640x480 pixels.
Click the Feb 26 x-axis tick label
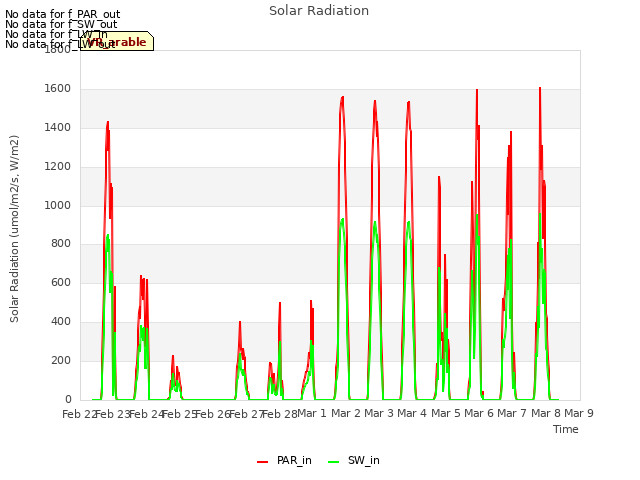click(x=212, y=414)
